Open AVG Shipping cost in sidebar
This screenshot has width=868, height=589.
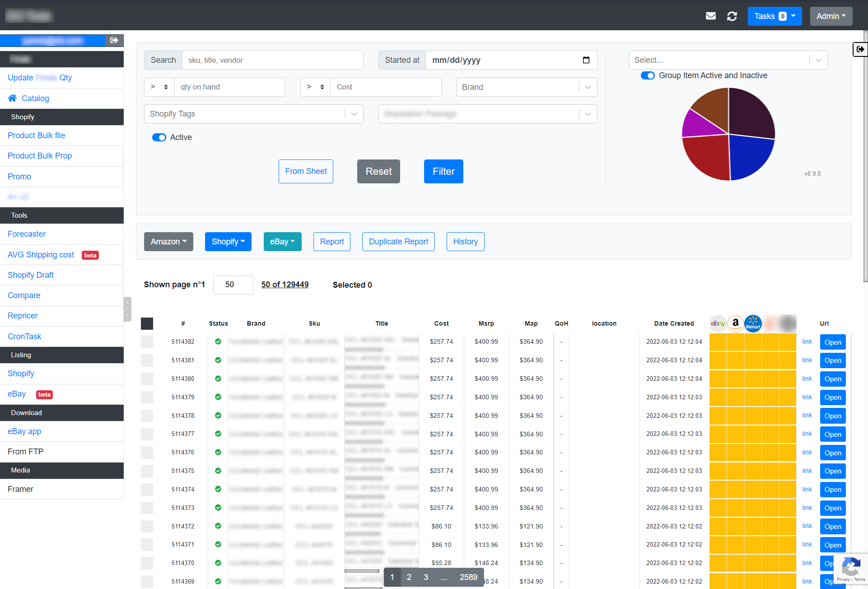41,255
